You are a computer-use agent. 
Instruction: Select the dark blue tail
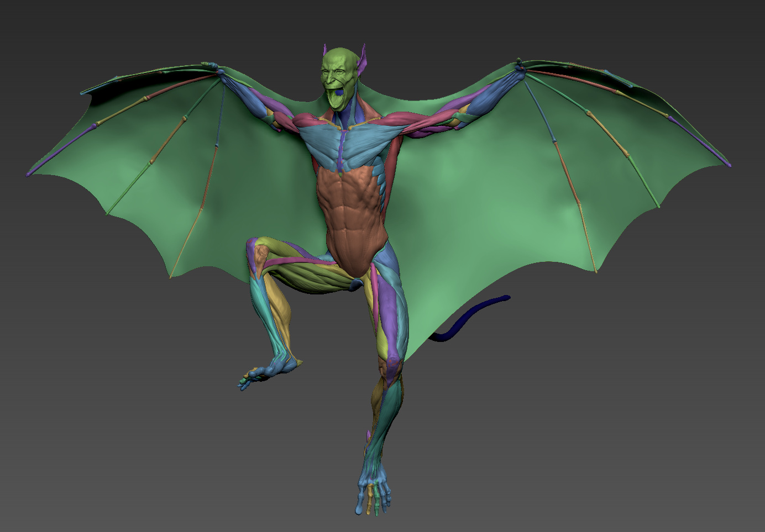click(470, 319)
